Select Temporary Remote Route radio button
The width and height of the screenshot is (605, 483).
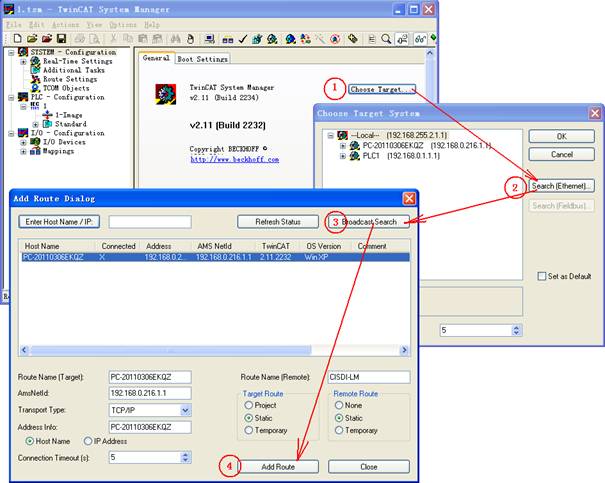(x=340, y=430)
